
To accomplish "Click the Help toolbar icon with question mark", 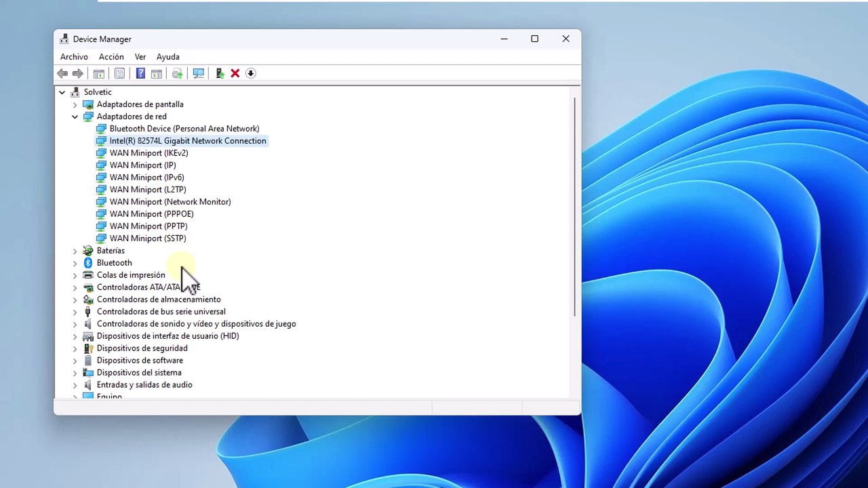I will tap(140, 73).
